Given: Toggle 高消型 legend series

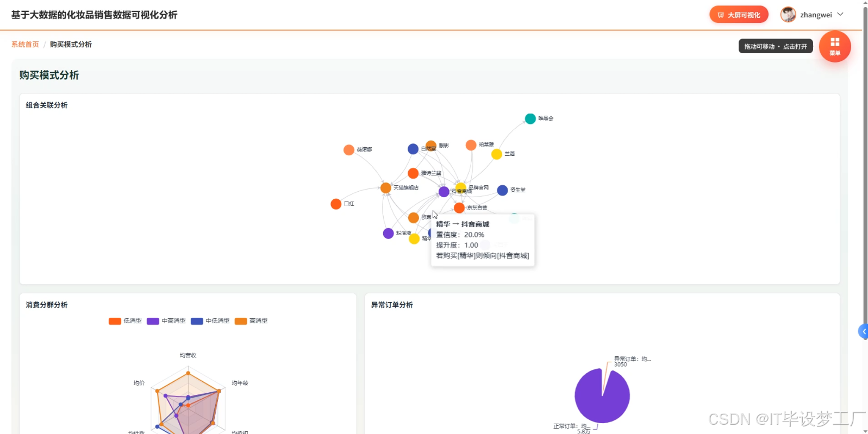Looking at the screenshot, I should click(251, 321).
